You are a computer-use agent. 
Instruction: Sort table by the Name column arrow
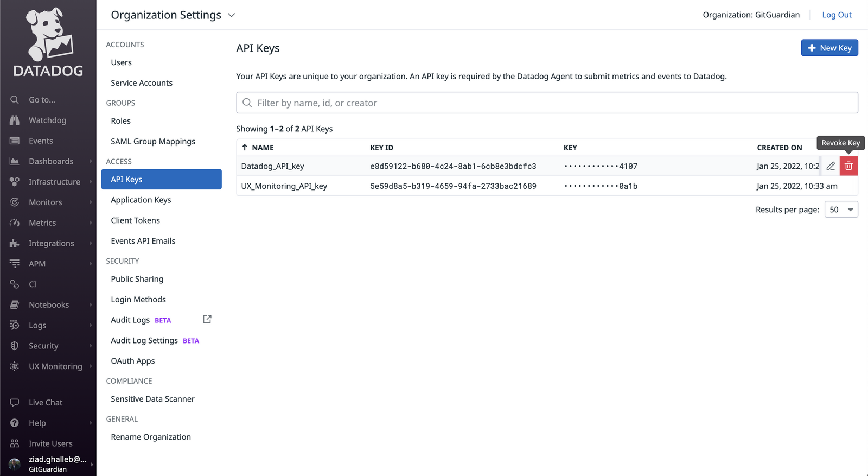(245, 148)
